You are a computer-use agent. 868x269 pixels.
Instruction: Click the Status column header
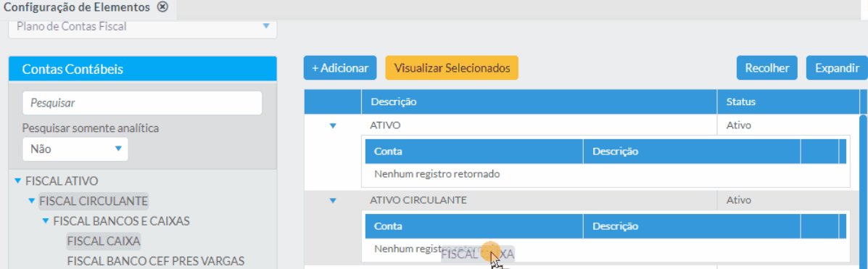[788, 102]
